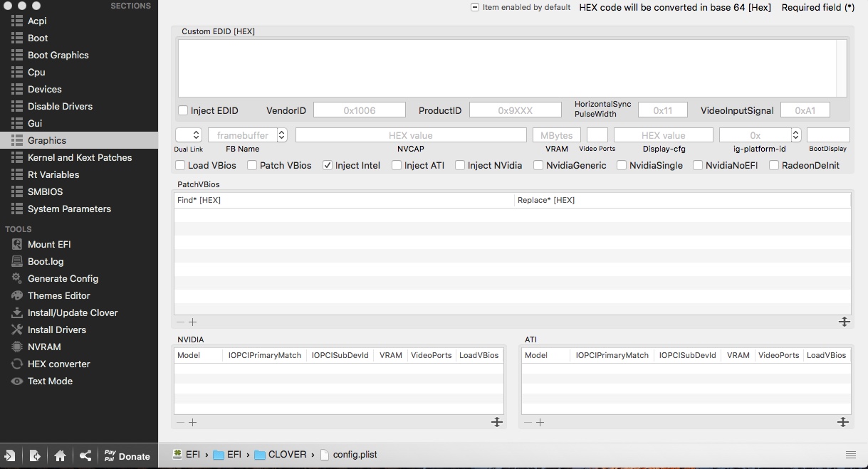Click the export configuration icon

tap(35, 456)
